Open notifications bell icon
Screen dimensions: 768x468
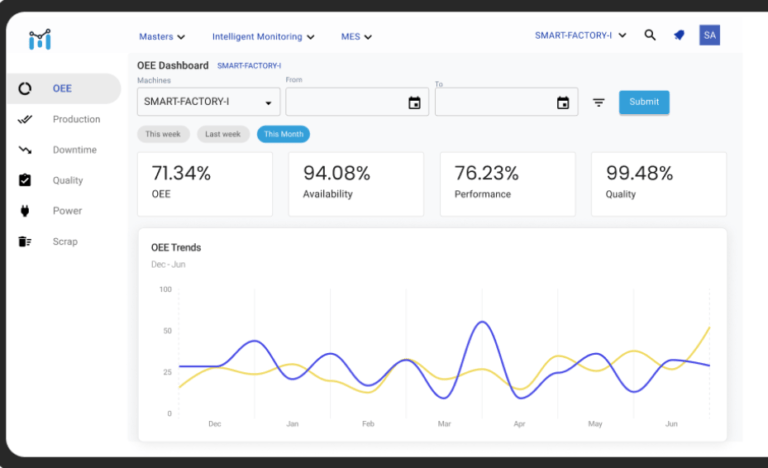point(679,35)
